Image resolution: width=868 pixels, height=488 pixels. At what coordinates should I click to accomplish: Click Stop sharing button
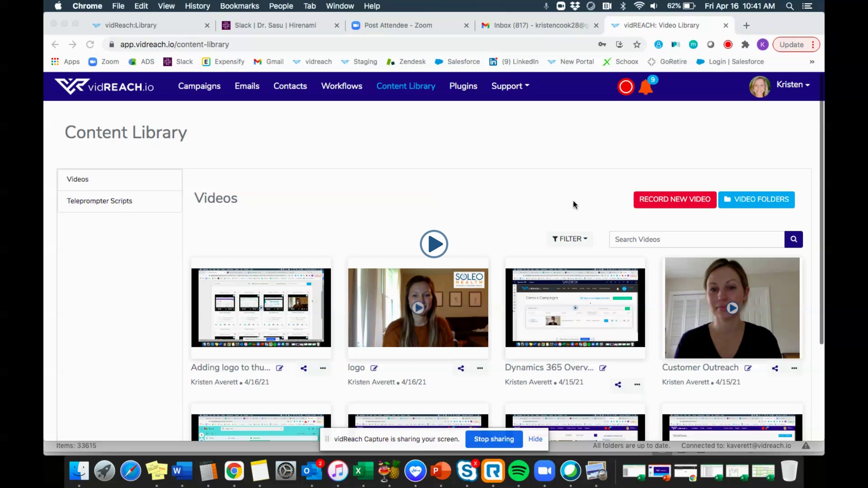coord(494,439)
